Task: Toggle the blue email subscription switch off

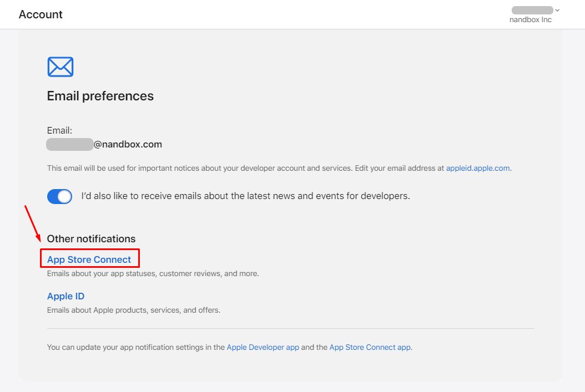Action: (59, 196)
